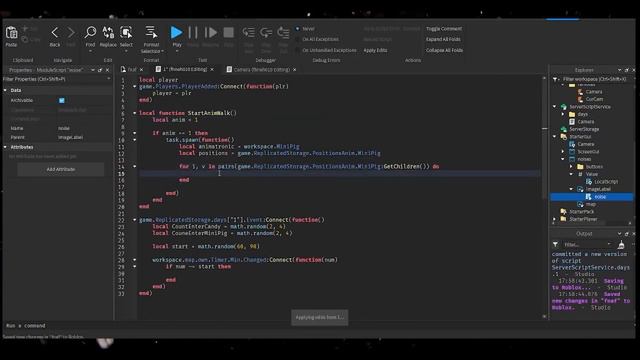The image size is (640, 360).
Task: Click Expand All Folds
Action: point(443,39)
